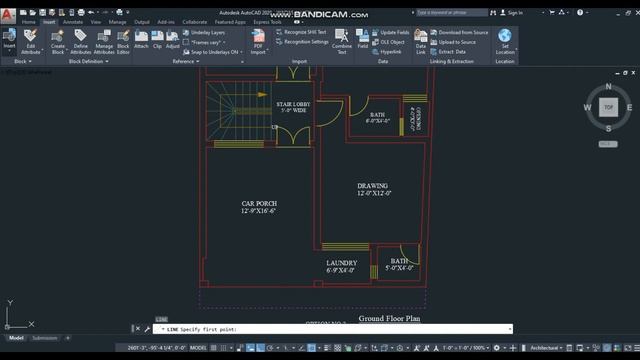The image size is (640, 360).
Task: Toggle the drawing Grid display in status bar
Action: [x=213, y=348]
